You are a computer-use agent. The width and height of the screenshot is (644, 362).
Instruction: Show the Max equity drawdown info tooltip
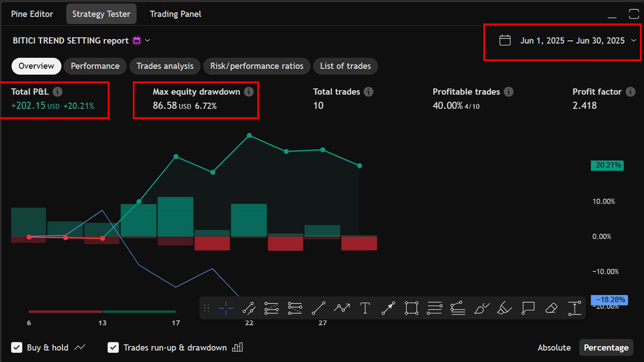pyautogui.click(x=249, y=92)
